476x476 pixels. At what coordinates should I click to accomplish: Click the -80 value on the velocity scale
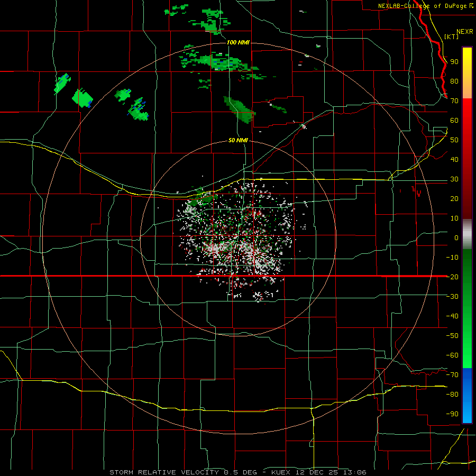click(x=452, y=395)
